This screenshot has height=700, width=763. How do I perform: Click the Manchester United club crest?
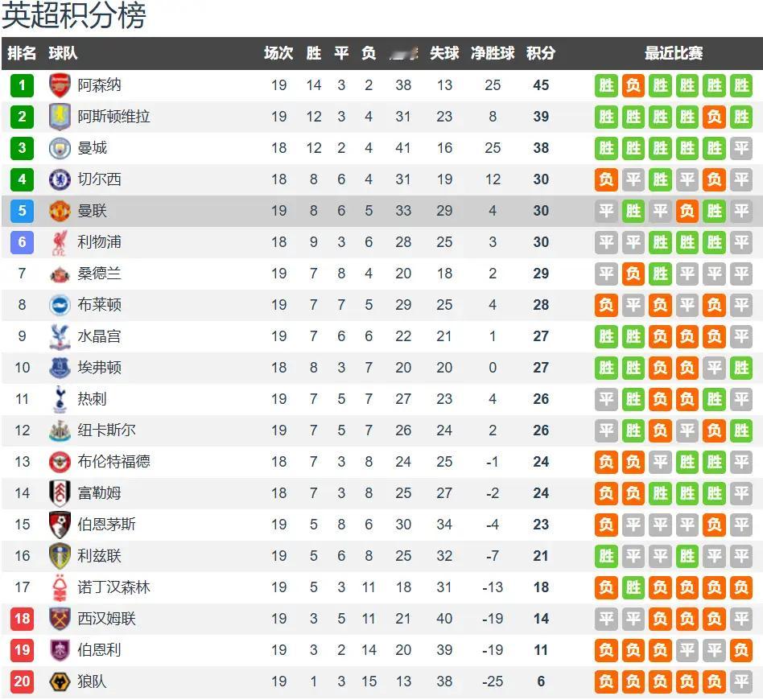[x=60, y=211]
